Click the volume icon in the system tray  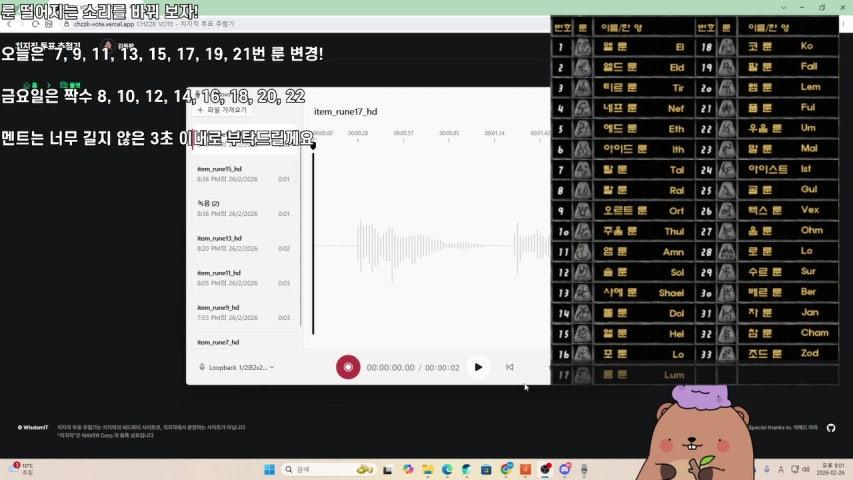(x=806, y=469)
